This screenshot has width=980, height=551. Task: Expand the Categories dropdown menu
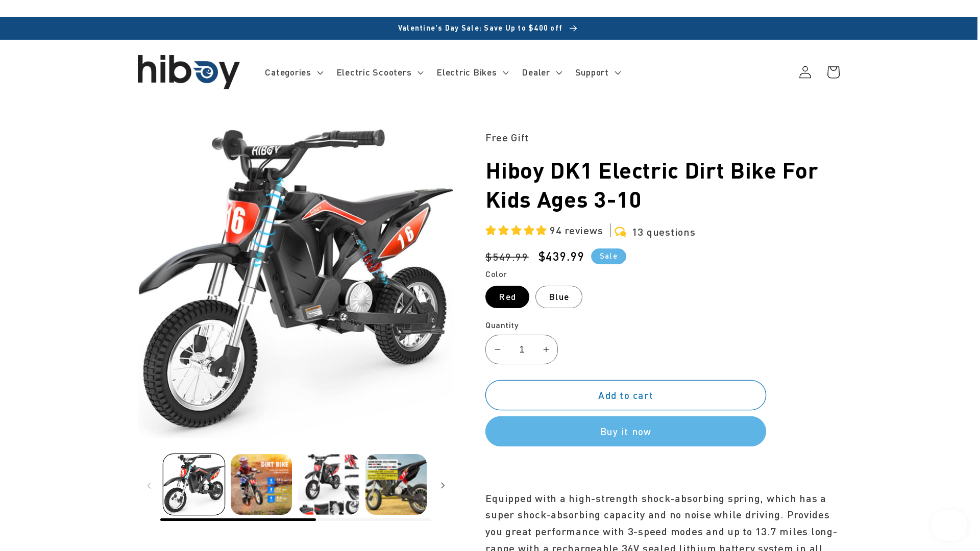pos(294,72)
